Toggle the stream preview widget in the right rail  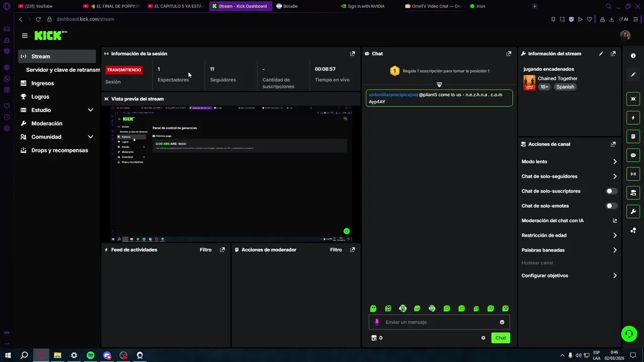point(633,99)
